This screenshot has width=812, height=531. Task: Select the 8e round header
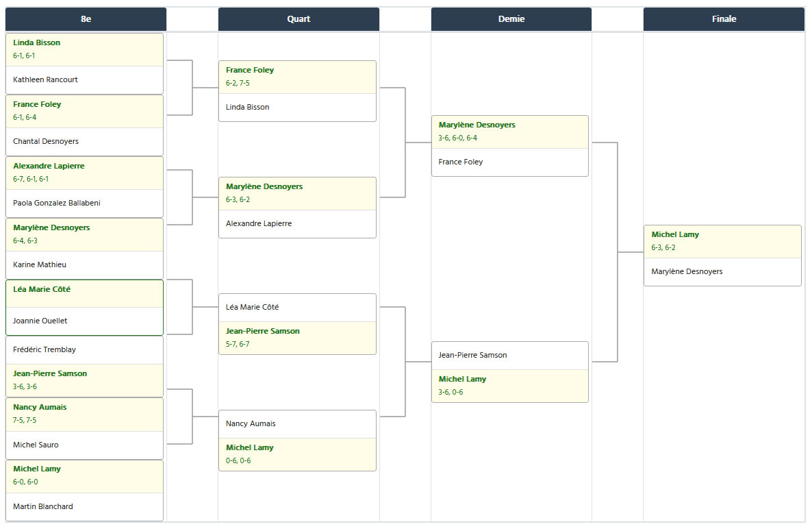(86, 19)
